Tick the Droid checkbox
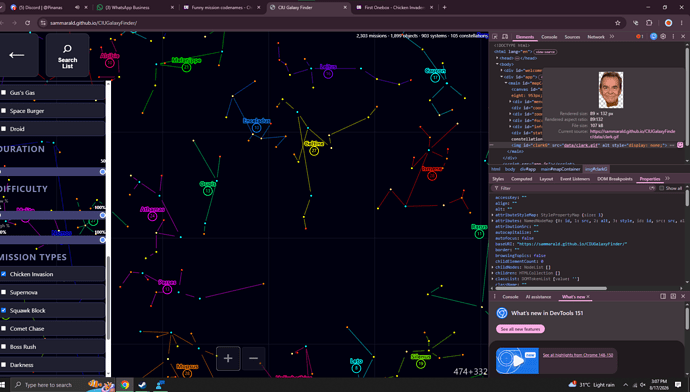The height and width of the screenshot is (392, 690). pyautogui.click(x=4, y=129)
